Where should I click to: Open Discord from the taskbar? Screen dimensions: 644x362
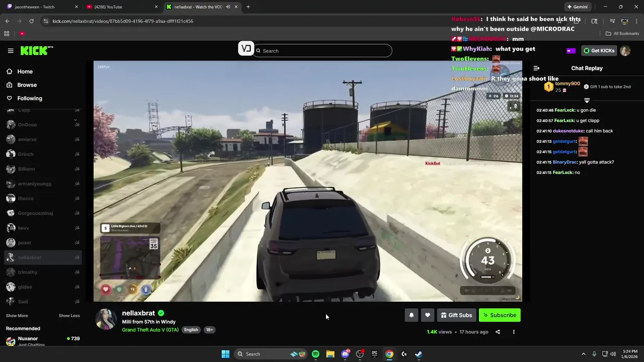(345, 354)
